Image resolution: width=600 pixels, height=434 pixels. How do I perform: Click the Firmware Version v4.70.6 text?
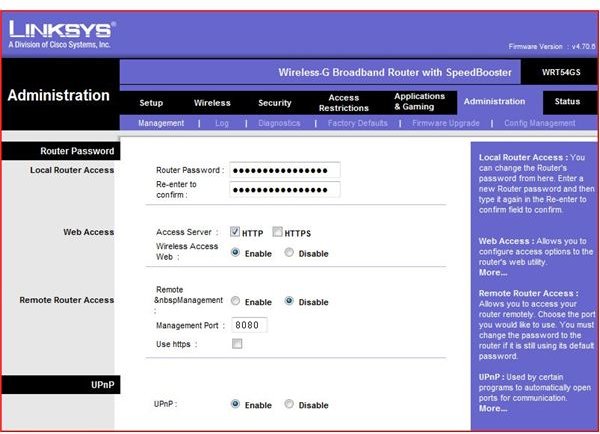click(552, 47)
